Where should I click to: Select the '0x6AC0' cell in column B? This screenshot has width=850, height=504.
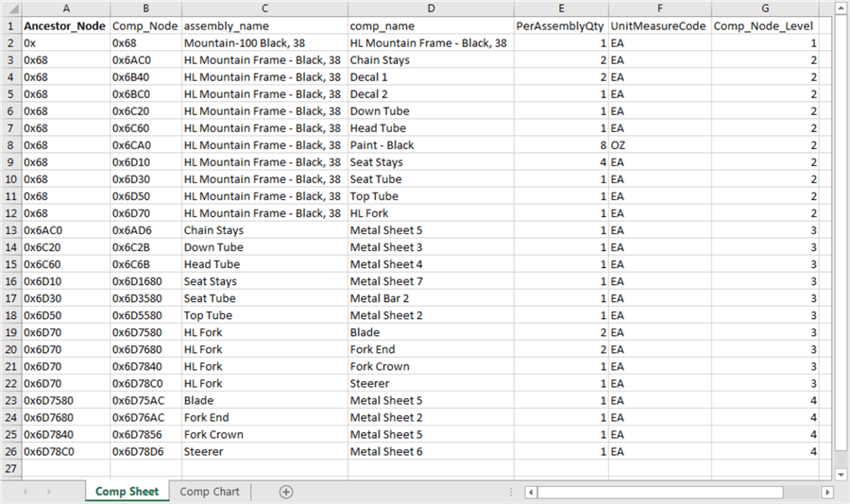click(145, 60)
